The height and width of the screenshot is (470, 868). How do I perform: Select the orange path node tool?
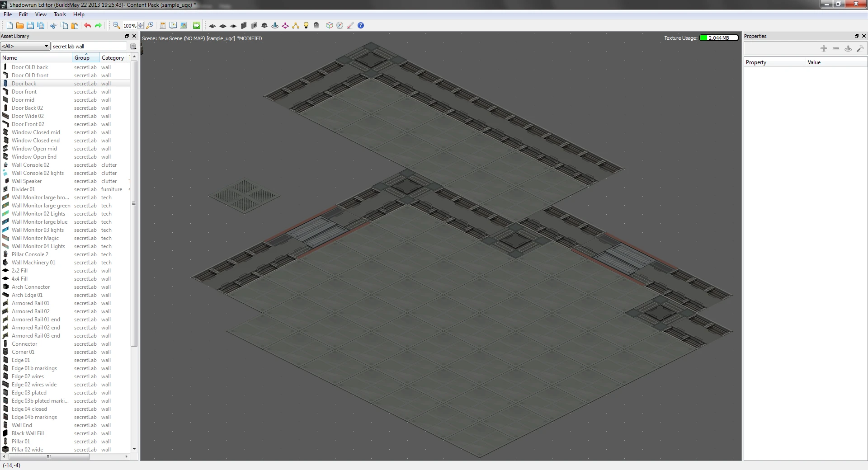pyautogui.click(x=296, y=26)
